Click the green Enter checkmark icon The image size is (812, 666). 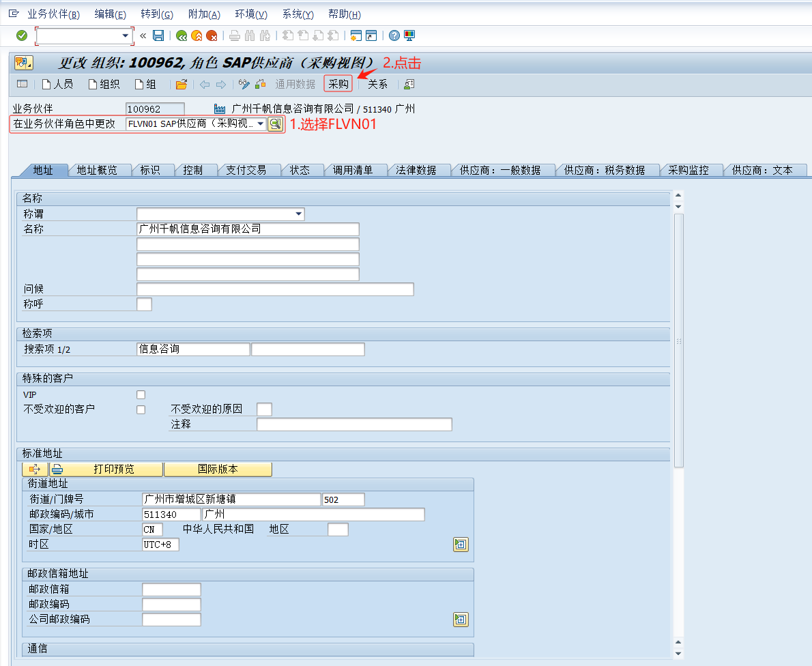click(22, 35)
